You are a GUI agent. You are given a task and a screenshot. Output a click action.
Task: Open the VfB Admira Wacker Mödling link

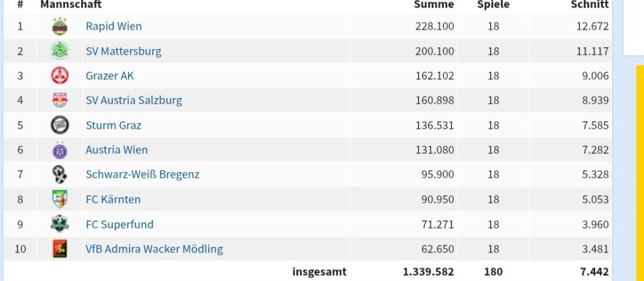click(154, 249)
